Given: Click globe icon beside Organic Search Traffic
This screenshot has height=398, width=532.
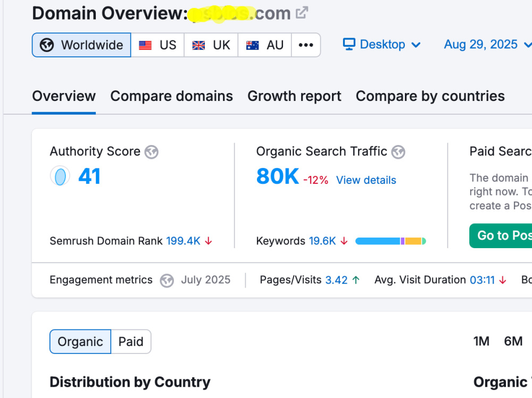Looking at the screenshot, I should pyautogui.click(x=398, y=152).
